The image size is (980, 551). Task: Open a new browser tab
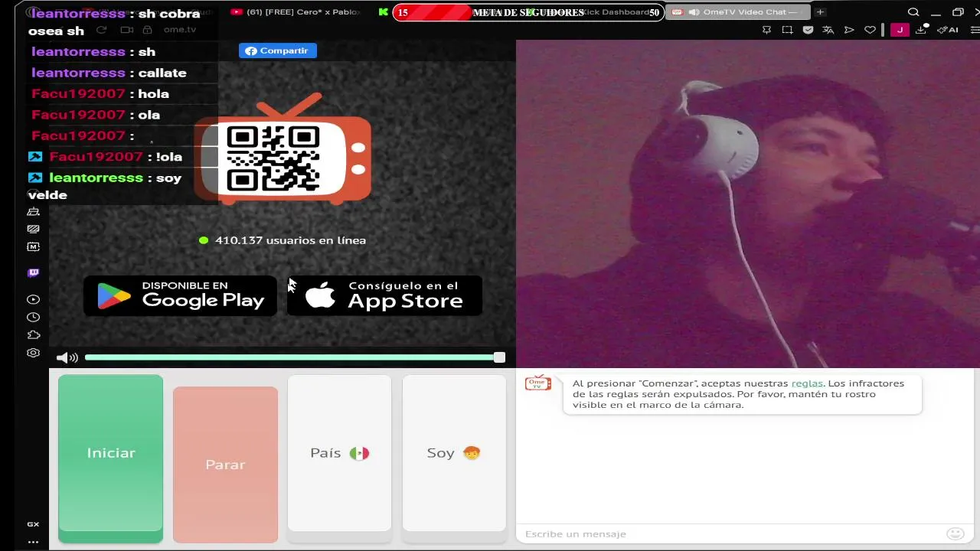click(x=820, y=12)
